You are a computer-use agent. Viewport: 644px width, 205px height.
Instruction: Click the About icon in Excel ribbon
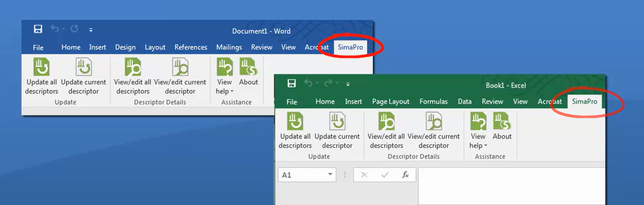[x=502, y=122]
